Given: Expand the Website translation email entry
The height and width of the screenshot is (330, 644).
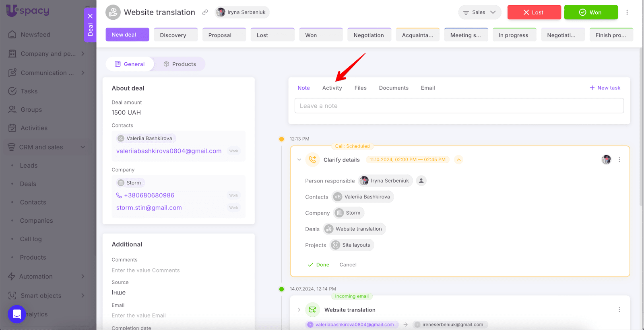Looking at the screenshot, I should 299,310.
